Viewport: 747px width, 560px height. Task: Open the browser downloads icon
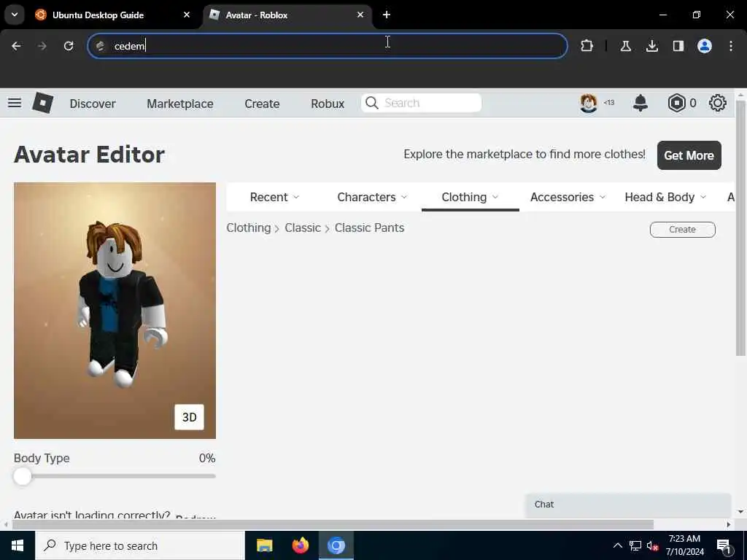click(x=651, y=46)
